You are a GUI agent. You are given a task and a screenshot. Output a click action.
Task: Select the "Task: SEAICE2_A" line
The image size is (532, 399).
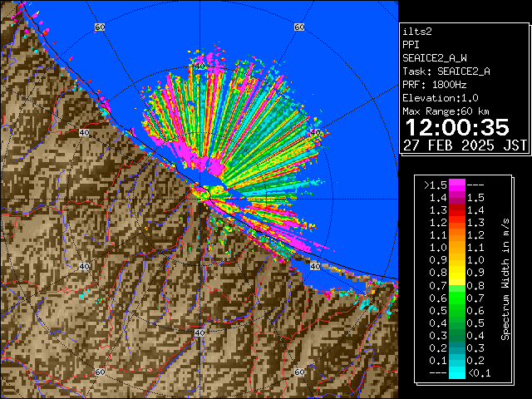click(446, 71)
